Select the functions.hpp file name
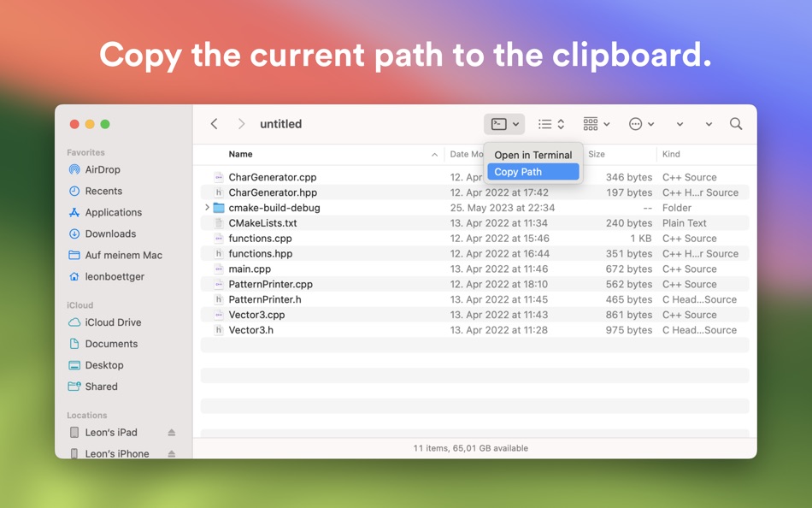 pyautogui.click(x=261, y=253)
